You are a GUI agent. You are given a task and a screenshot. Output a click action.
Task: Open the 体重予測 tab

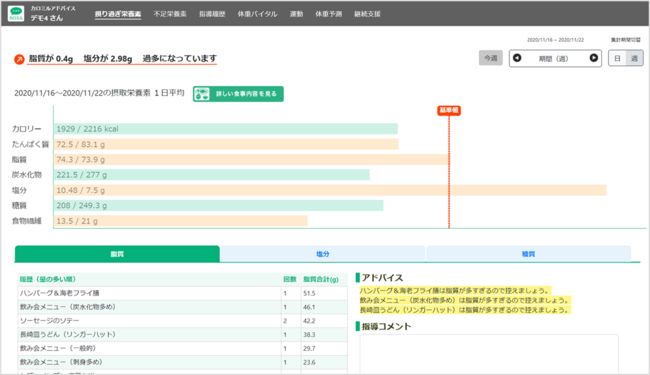(x=328, y=14)
